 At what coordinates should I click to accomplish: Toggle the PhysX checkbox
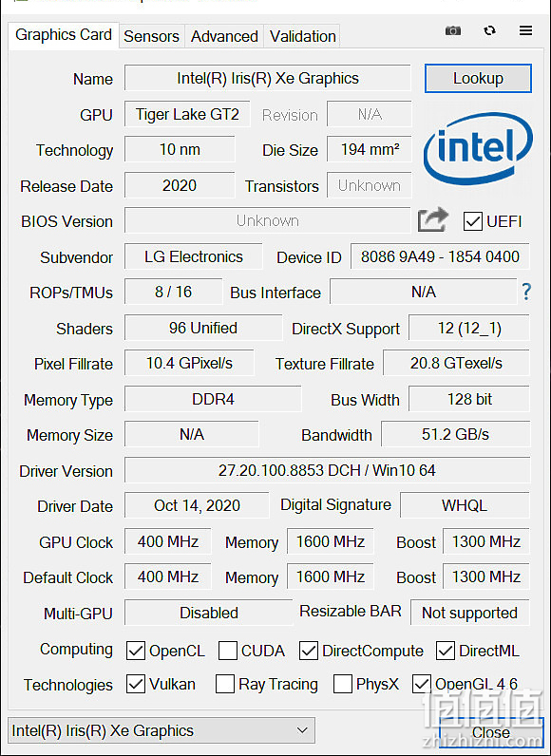(342, 684)
